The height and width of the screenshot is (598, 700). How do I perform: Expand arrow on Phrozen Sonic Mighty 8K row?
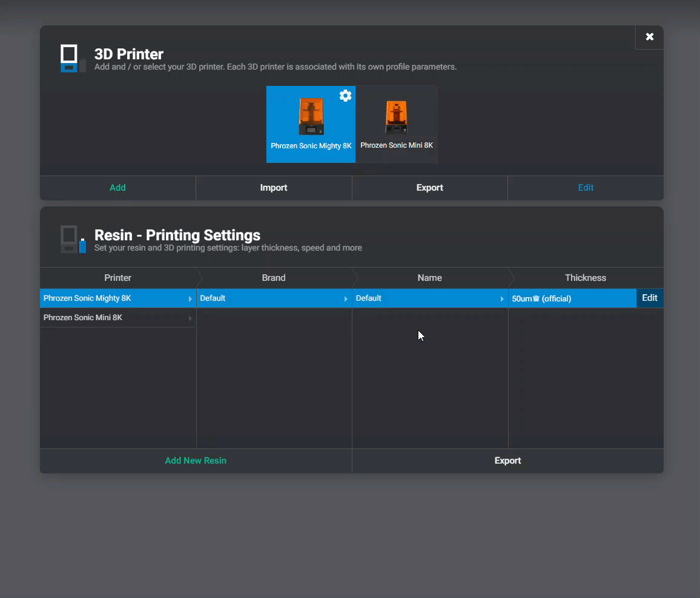click(x=190, y=299)
